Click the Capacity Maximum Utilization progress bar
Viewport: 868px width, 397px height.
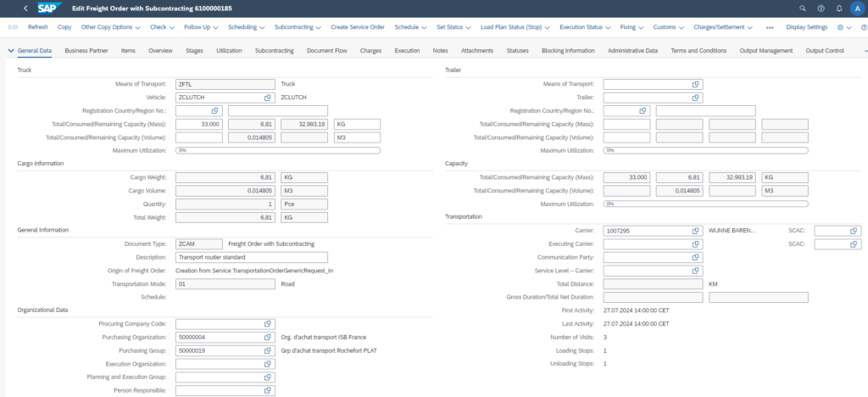coord(706,204)
